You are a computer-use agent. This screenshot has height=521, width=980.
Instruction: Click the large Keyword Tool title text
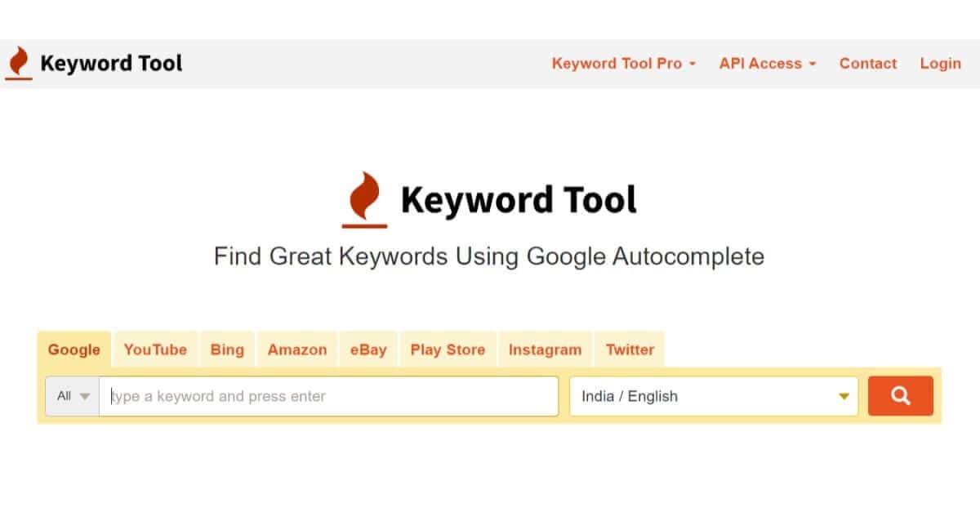pos(519,199)
